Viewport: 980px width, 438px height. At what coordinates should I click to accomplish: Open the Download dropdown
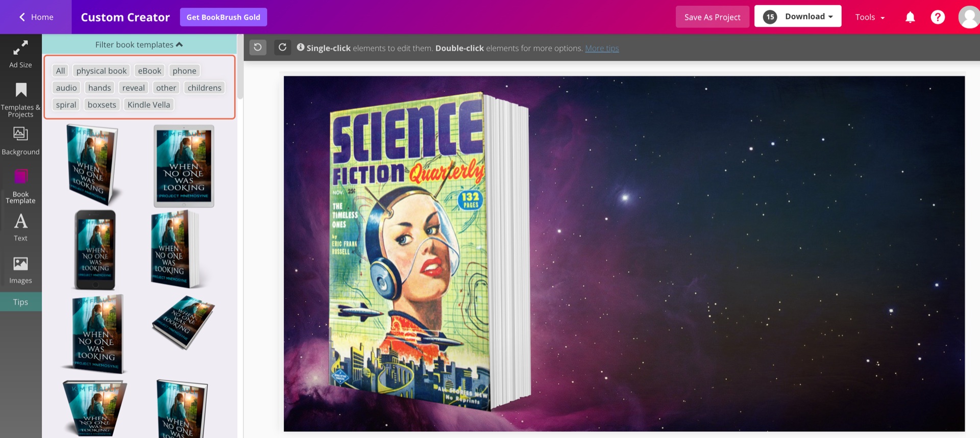pos(798,16)
